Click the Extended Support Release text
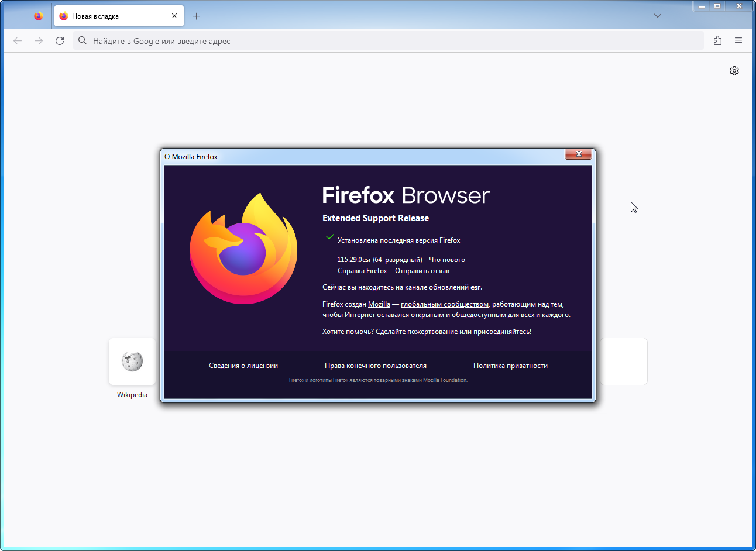This screenshot has width=756, height=551. [376, 218]
